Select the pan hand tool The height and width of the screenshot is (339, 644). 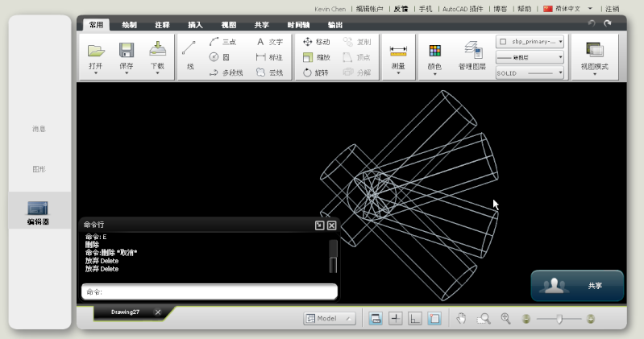461,319
